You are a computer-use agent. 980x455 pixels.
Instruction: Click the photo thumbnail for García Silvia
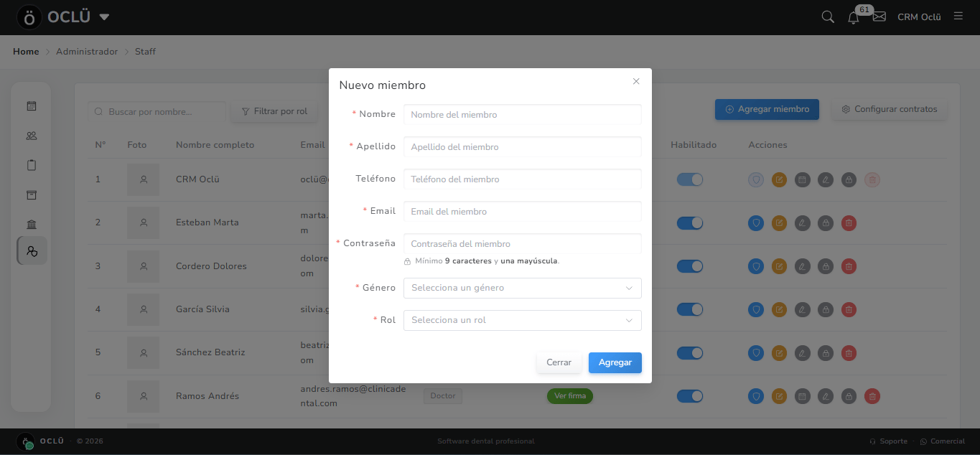coord(144,309)
